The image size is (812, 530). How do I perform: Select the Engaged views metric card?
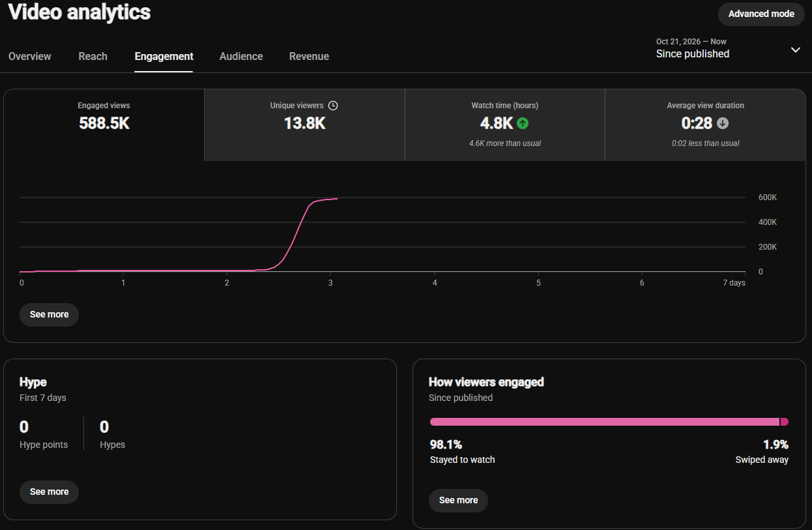click(104, 125)
